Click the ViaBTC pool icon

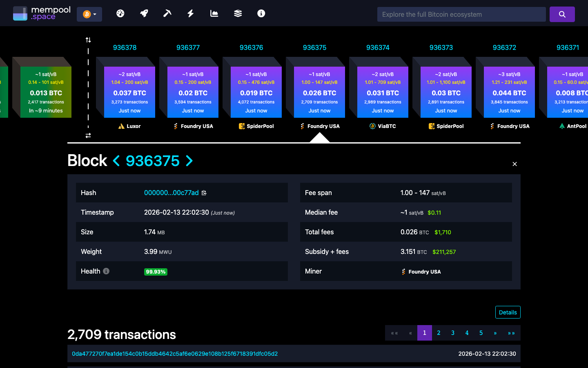(372, 126)
